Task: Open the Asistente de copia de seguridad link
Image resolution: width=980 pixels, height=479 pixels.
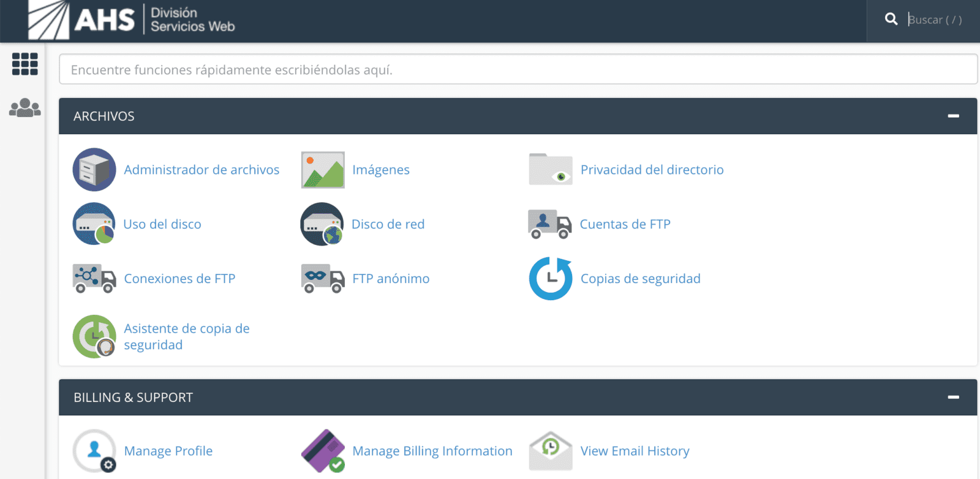Action: point(187,336)
